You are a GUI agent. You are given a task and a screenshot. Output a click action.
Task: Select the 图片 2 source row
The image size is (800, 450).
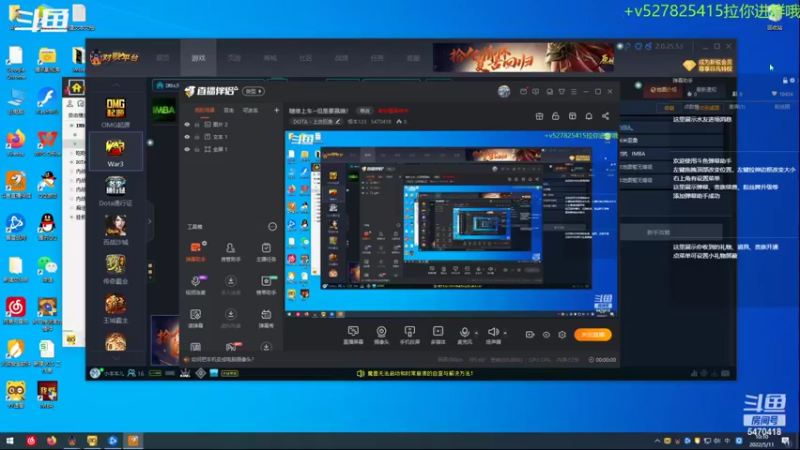(231, 124)
